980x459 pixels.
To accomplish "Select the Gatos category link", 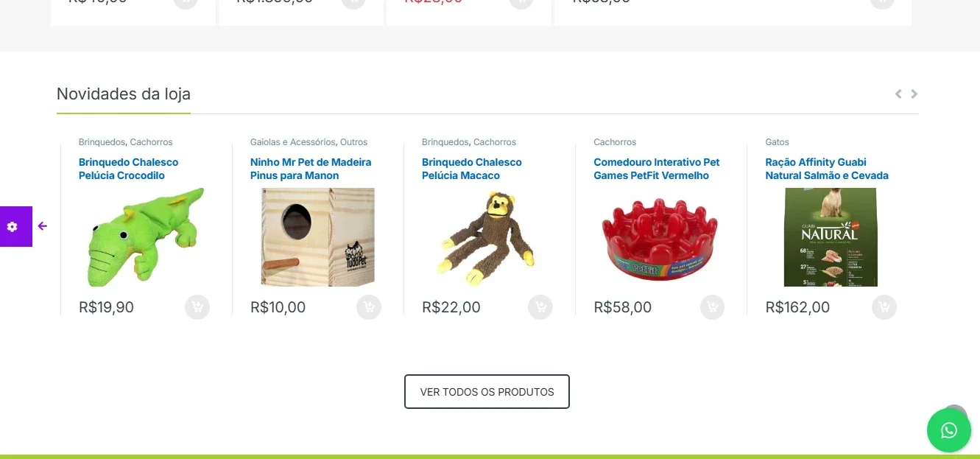I will pyautogui.click(x=777, y=142).
